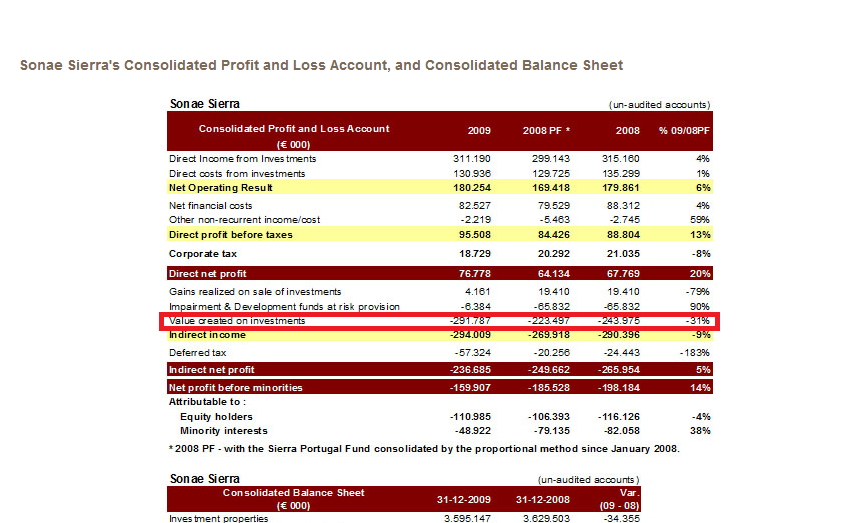The height and width of the screenshot is (523, 847).
Task: Click the 'Net Operating Result' row label
Action: pyautogui.click(x=220, y=187)
